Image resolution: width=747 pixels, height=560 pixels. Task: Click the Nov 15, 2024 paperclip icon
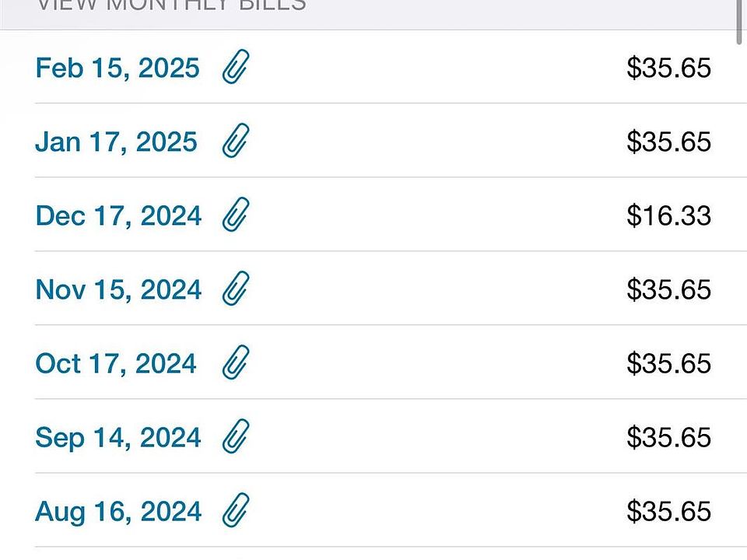(235, 289)
